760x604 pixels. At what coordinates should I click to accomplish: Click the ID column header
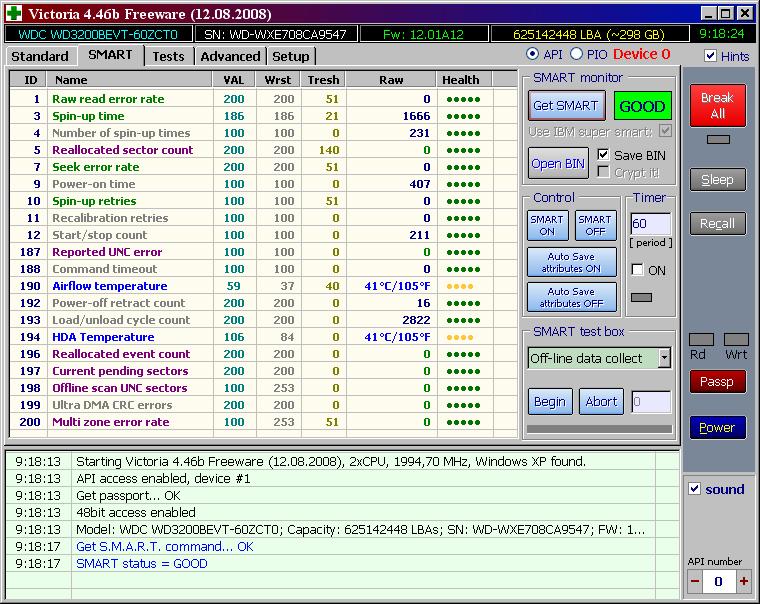29,79
